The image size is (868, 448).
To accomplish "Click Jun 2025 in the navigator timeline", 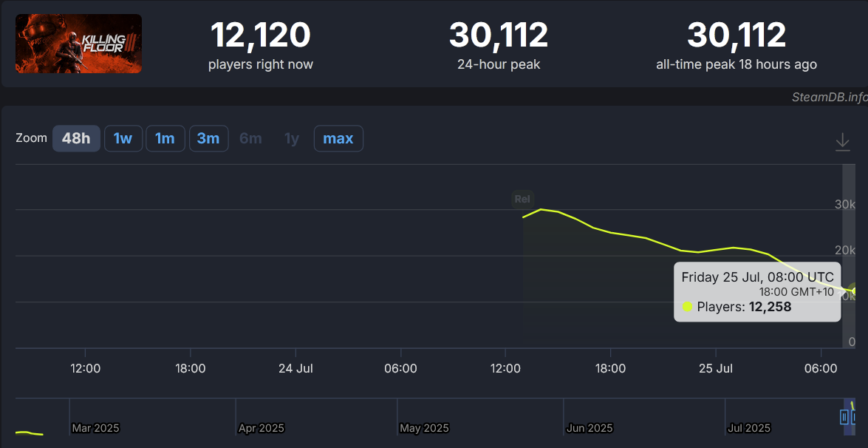I will coord(590,428).
